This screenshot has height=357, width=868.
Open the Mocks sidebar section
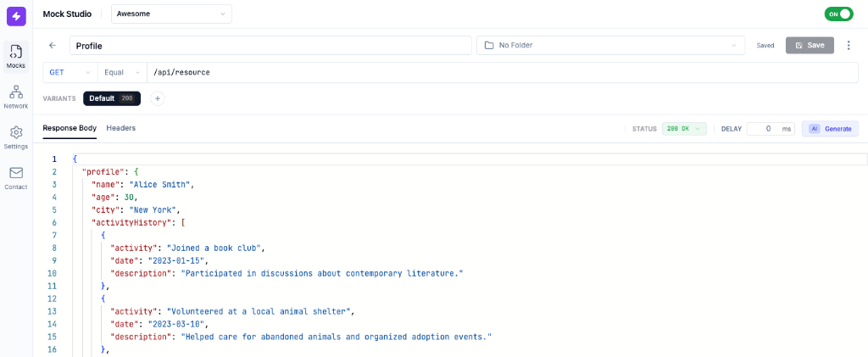click(x=16, y=56)
